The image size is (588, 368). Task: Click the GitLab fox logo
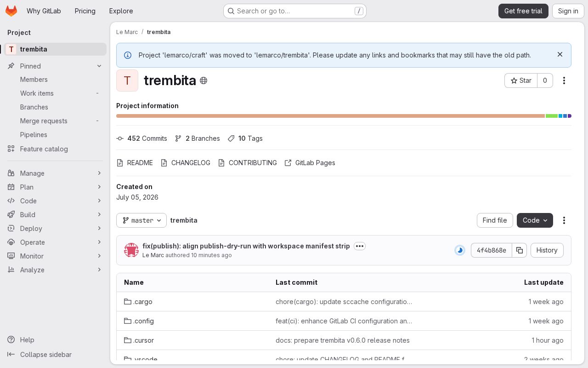pyautogui.click(x=11, y=11)
